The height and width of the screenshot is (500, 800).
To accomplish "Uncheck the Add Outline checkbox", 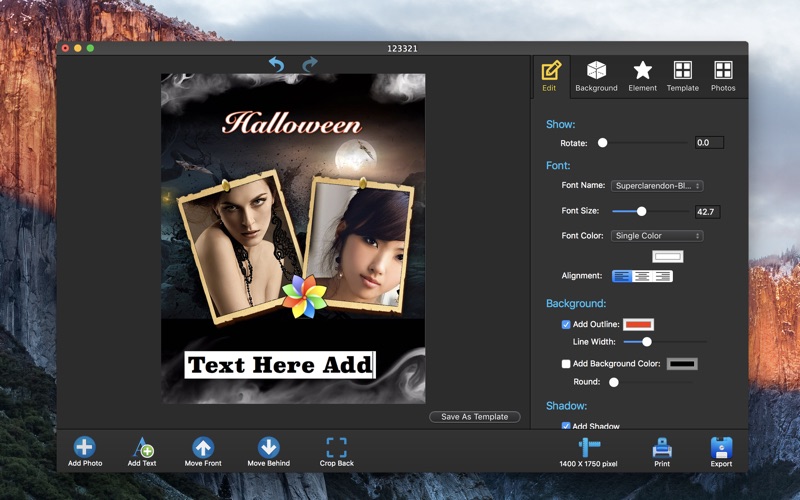I will coord(566,324).
